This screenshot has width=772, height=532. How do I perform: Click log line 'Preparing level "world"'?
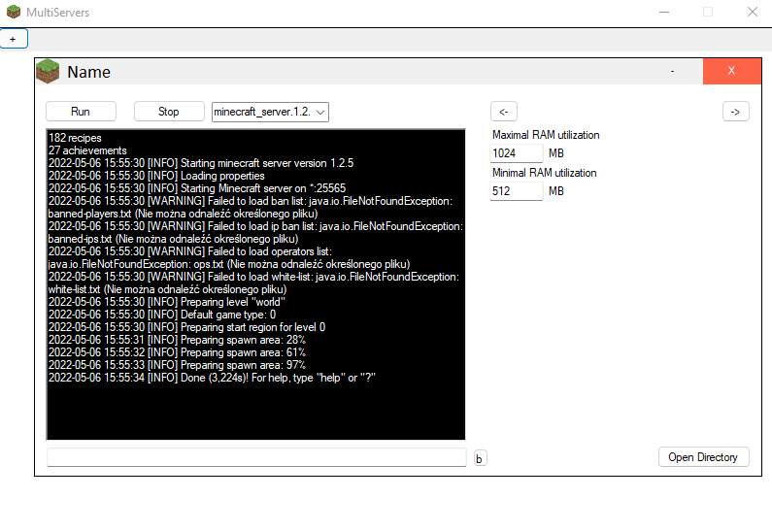[x=167, y=302]
